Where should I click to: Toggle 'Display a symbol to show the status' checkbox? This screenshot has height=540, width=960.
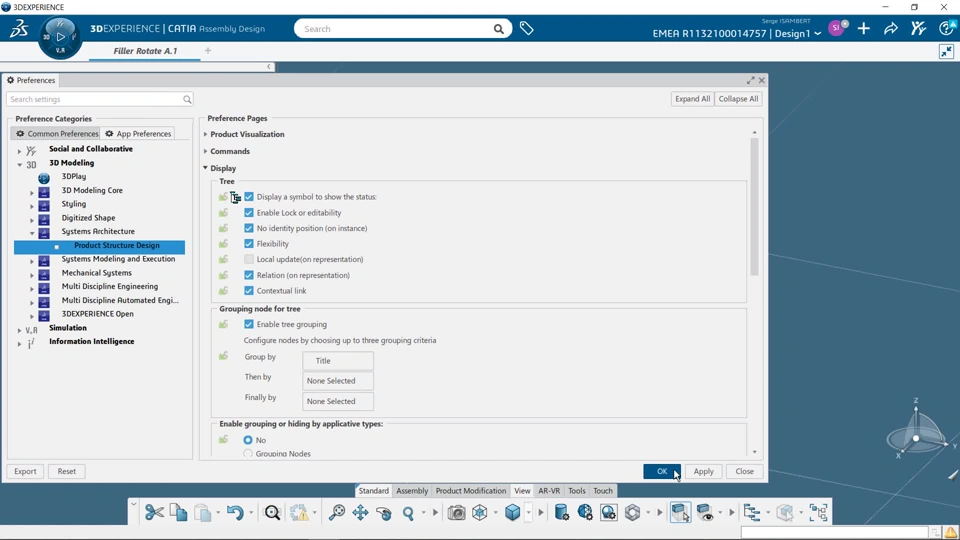click(249, 197)
